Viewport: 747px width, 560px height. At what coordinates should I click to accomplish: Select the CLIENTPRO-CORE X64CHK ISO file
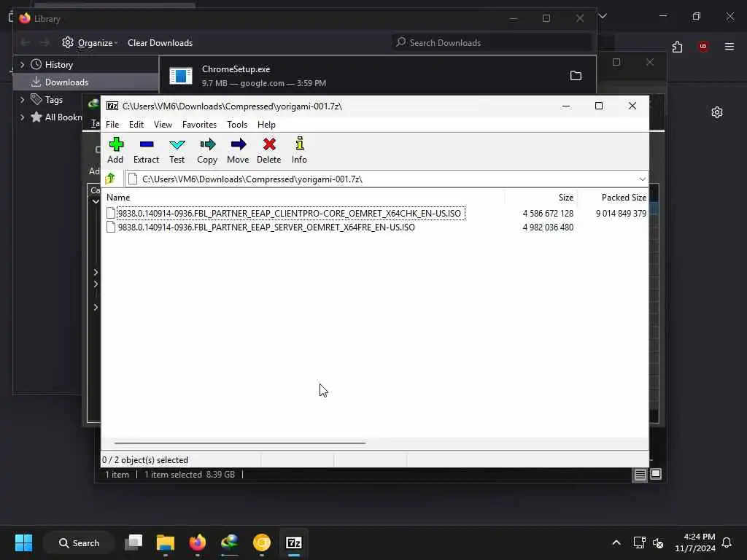point(290,214)
